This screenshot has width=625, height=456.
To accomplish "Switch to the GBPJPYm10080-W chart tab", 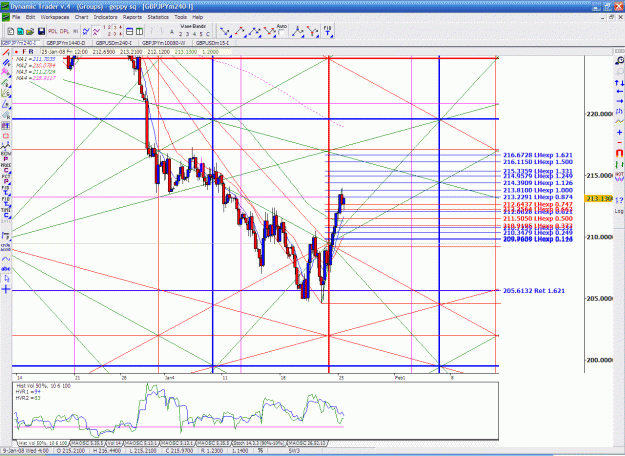I will [x=163, y=43].
